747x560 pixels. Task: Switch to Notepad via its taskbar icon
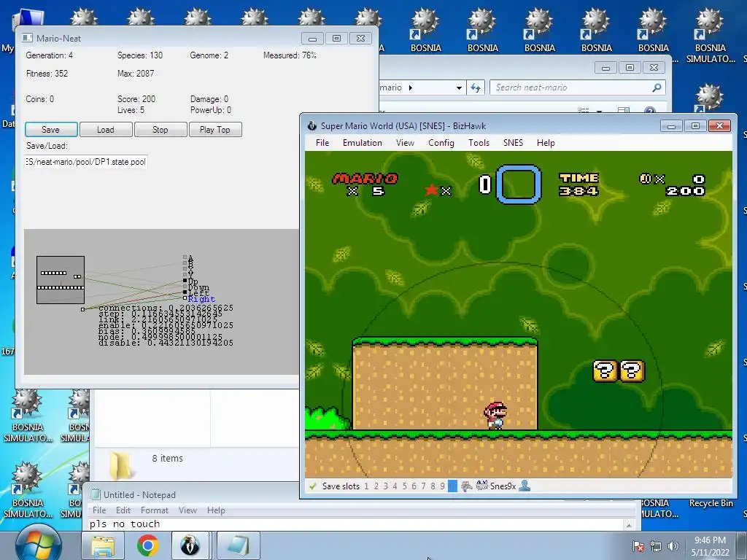(239, 545)
